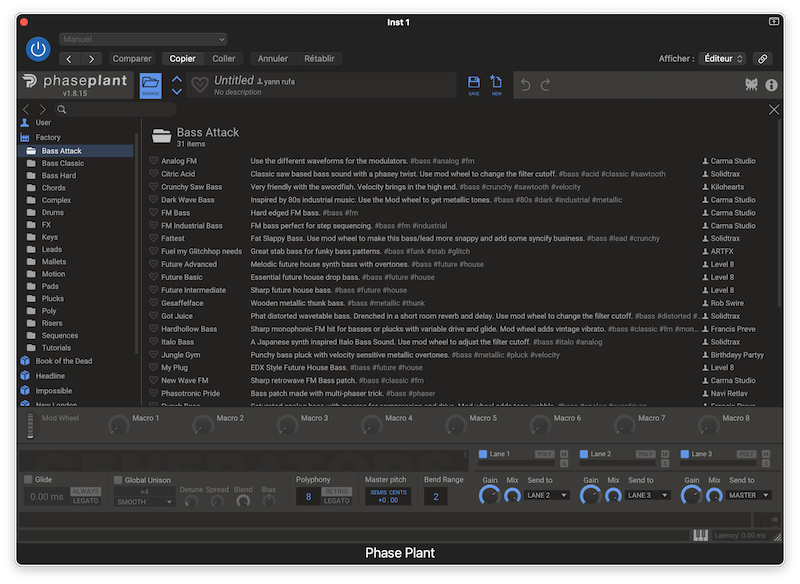Click the Comparer button
The image size is (800, 584).
pos(132,59)
